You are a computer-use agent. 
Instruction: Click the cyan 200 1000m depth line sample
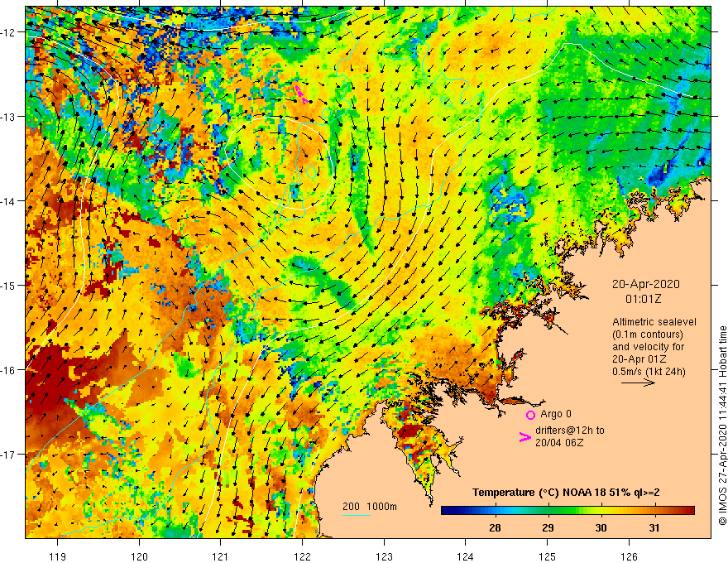[356, 515]
